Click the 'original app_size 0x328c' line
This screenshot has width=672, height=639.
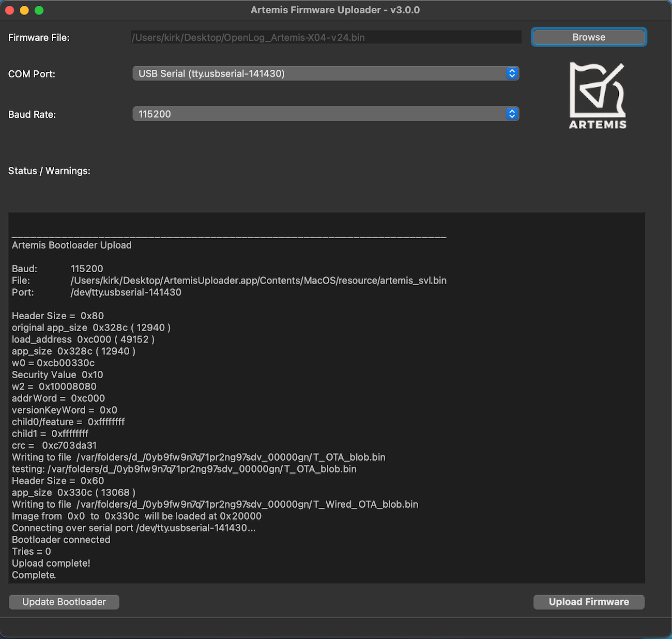coord(91,328)
